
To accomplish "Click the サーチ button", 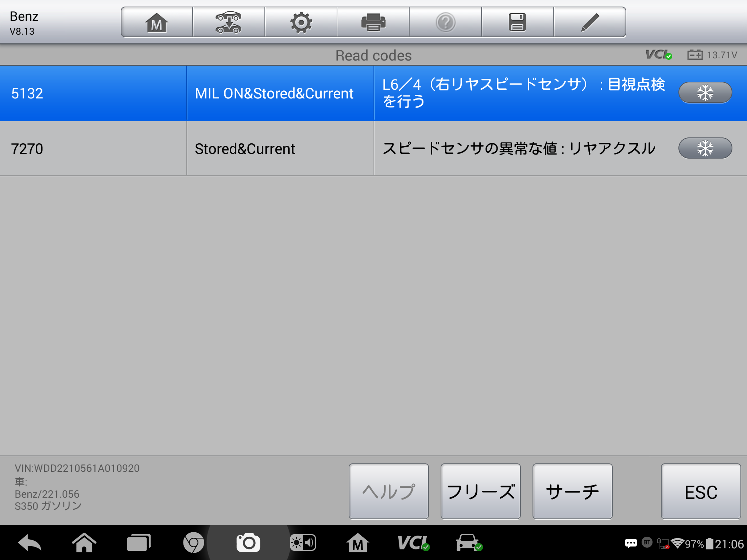I will coord(573,491).
